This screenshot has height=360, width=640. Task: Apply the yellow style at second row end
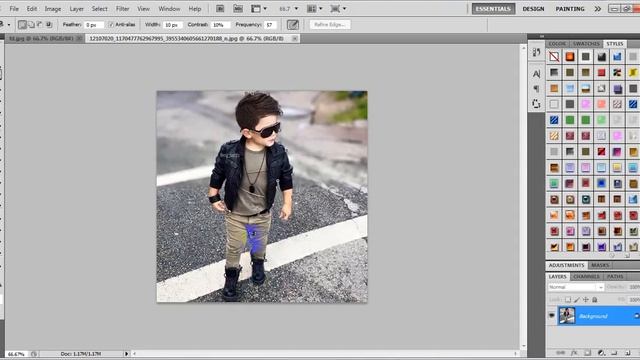pos(633,73)
